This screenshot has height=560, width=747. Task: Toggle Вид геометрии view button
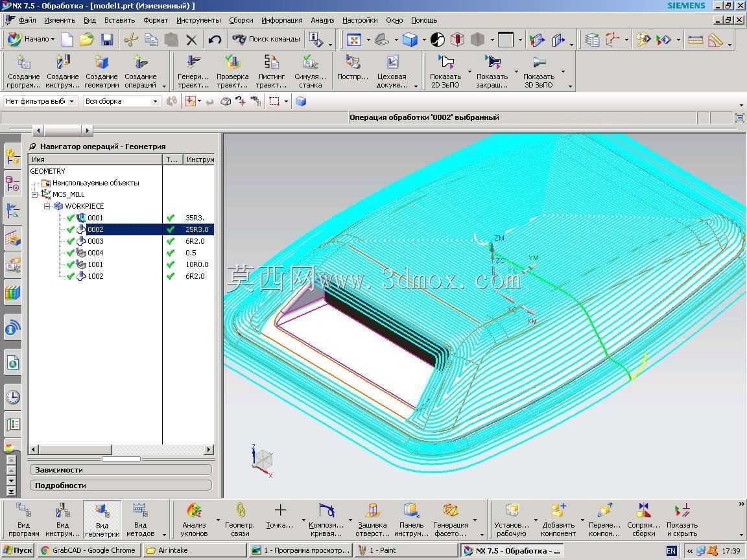pyautogui.click(x=102, y=520)
